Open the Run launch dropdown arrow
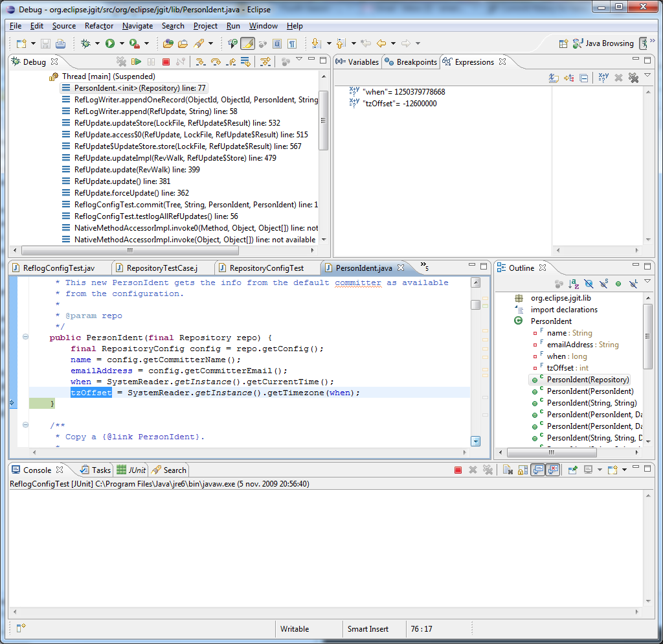Screen dimensions: 663x644 pos(122,43)
